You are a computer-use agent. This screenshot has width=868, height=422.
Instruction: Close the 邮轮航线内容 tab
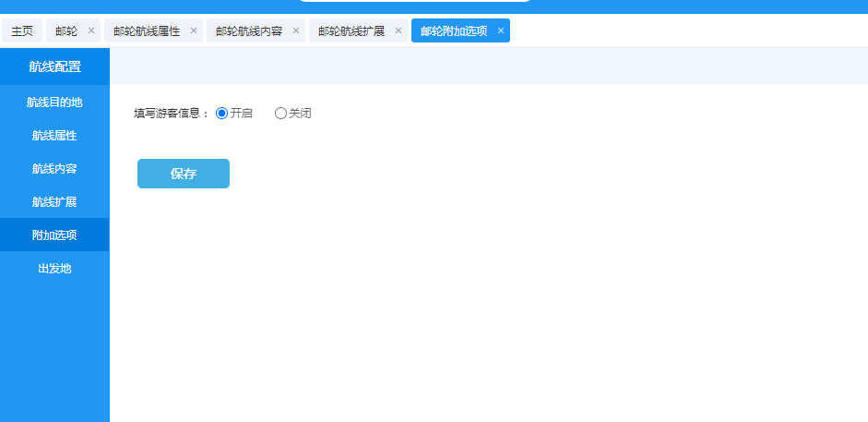click(x=296, y=30)
